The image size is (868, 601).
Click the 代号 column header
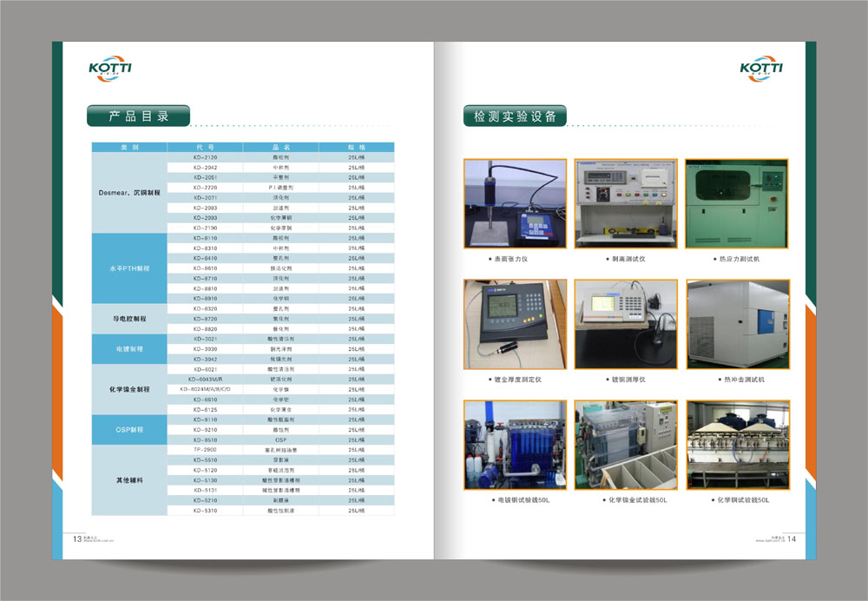tap(205, 148)
